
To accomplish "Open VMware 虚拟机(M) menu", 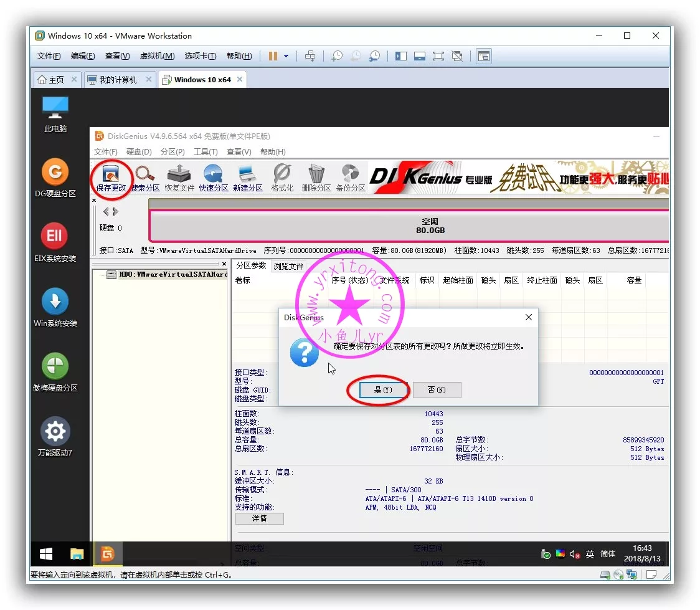I will tap(157, 56).
